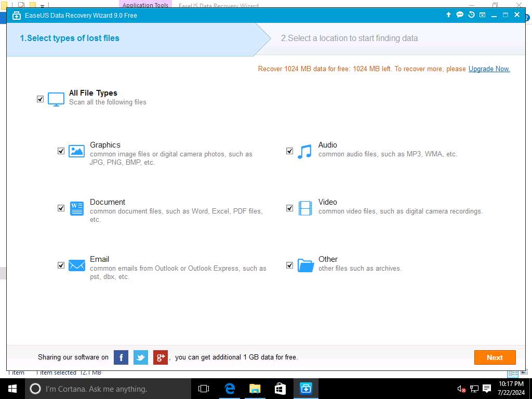Toggle the Document checkbox
The height and width of the screenshot is (399, 532).
click(61, 208)
